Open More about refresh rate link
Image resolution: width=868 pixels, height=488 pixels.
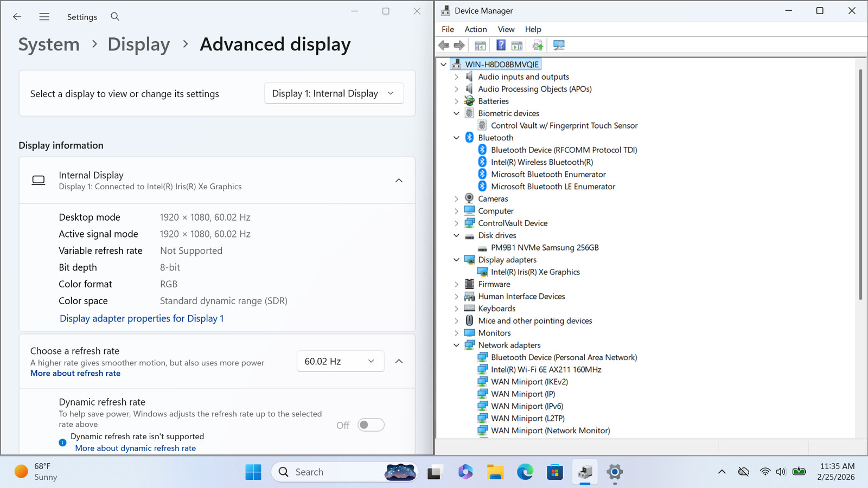75,374
